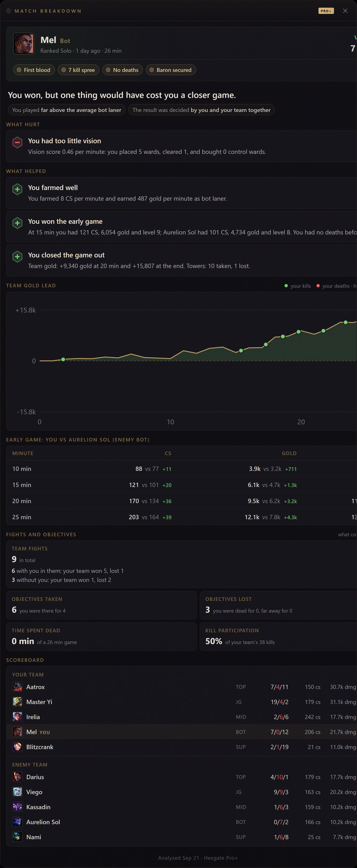This screenshot has width=357, height=868.
Task: Click the Time Spent Dead card
Action: [101, 636]
